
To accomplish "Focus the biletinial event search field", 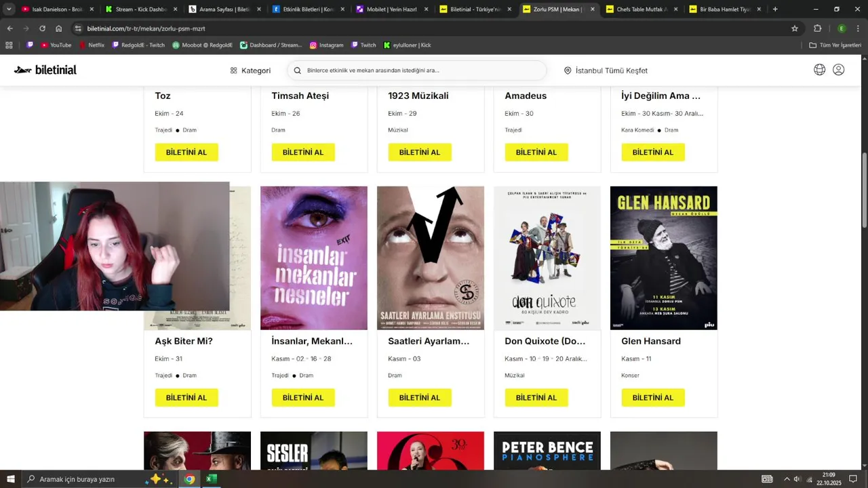I will (417, 70).
